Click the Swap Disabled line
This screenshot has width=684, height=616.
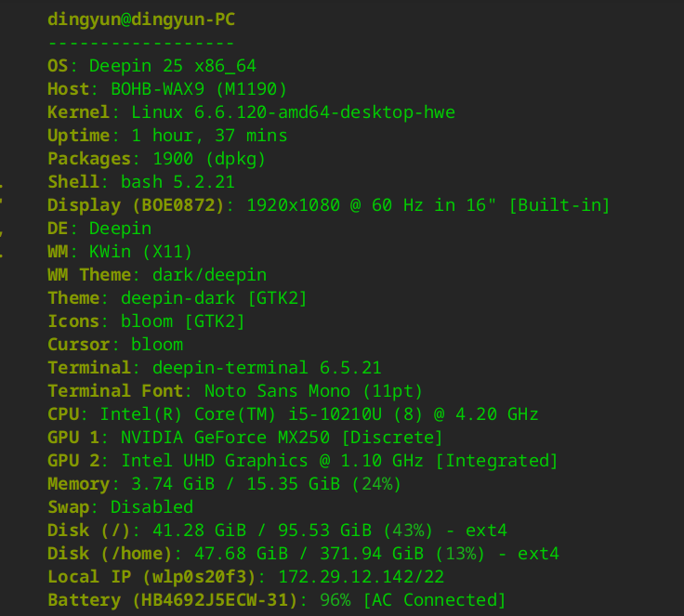(x=121, y=507)
